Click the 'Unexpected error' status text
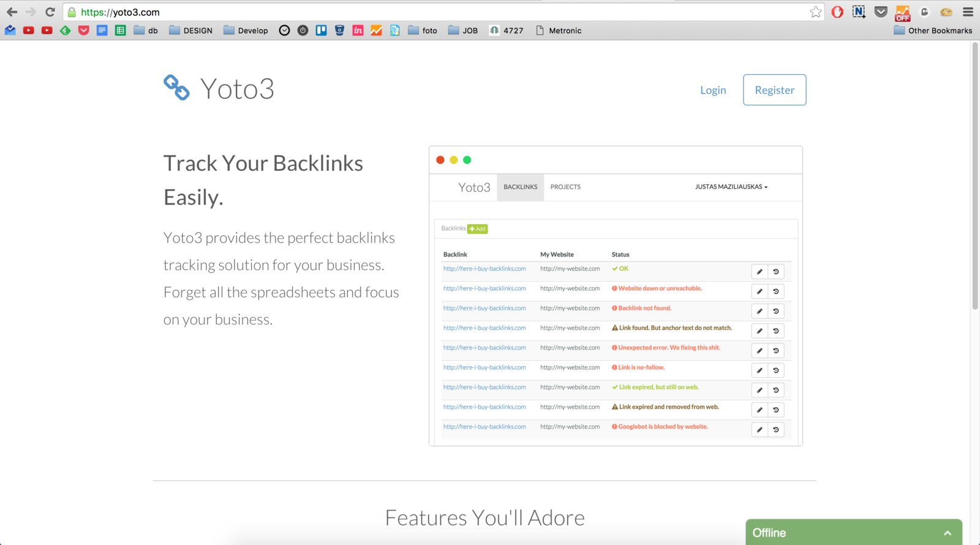Image resolution: width=980 pixels, height=545 pixels. (669, 348)
